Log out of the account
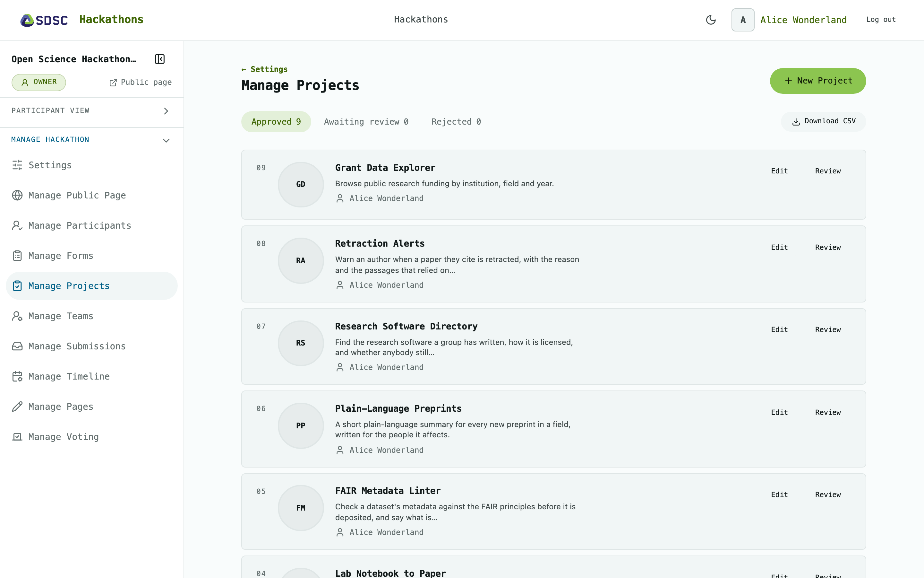Screen dimensions: 924x578 [x=881, y=20]
